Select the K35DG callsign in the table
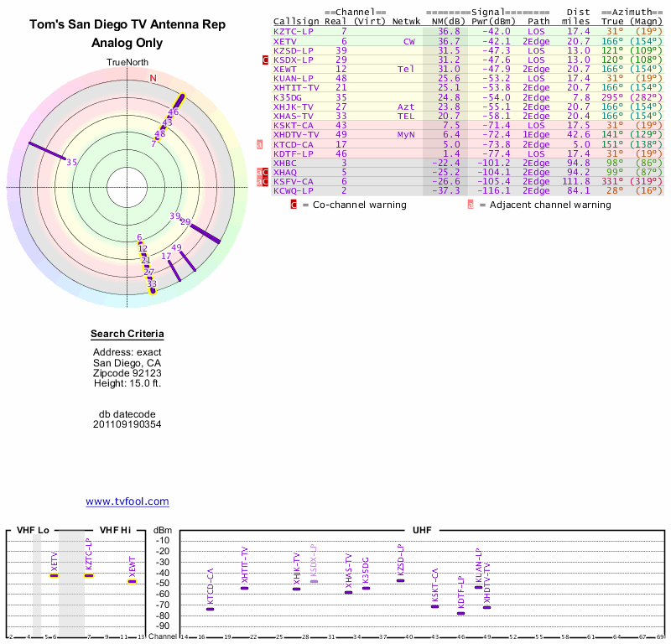The image size is (671, 644). click(289, 97)
